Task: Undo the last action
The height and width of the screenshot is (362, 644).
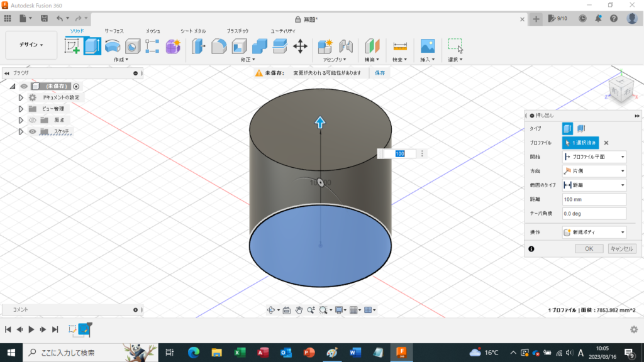Action: coord(60,18)
